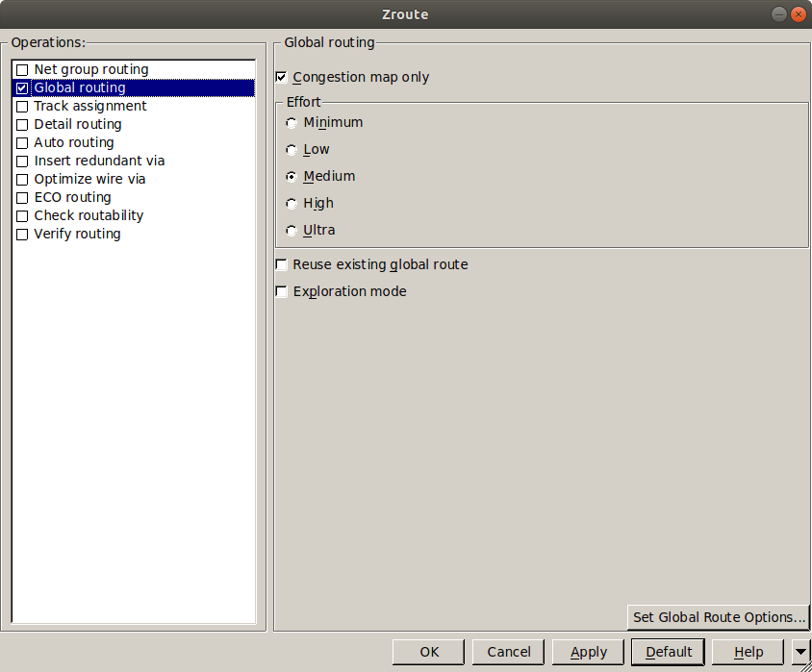Select Auto routing label in list
This screenshot has height=672, width=812.
74,142
